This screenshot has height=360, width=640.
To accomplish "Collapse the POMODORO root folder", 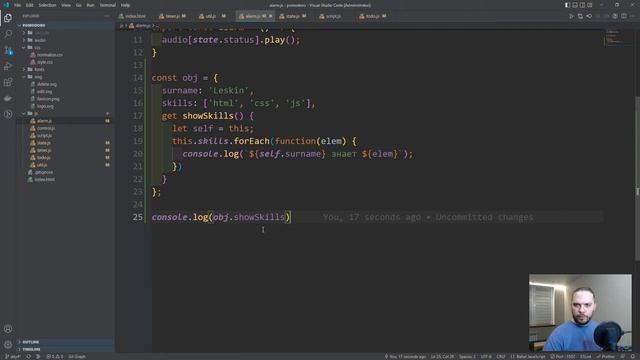I will click(x=33, y=25).
